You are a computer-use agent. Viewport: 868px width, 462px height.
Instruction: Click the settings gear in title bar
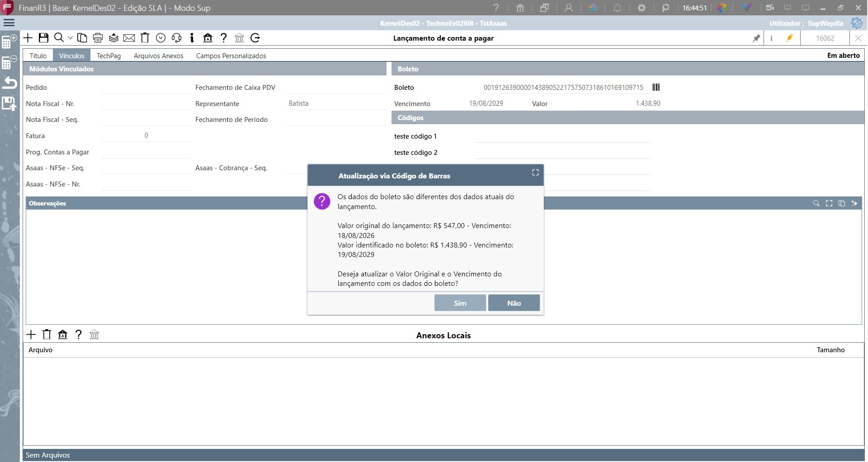[642, 8]
